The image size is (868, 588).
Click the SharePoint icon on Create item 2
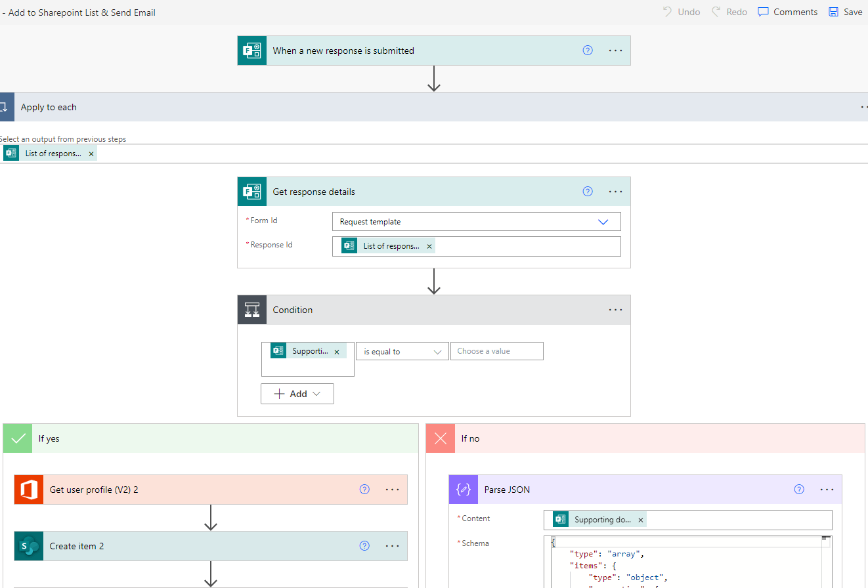pyautogui.click(x=29, y=546)
